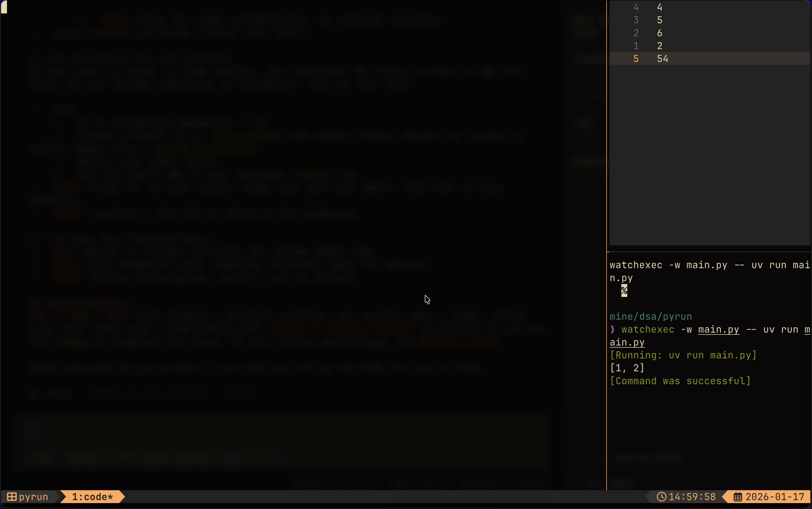This screenshot has width=812, height=509.
Task: Click the Command was successful message
Action: (x=680, y=381)
